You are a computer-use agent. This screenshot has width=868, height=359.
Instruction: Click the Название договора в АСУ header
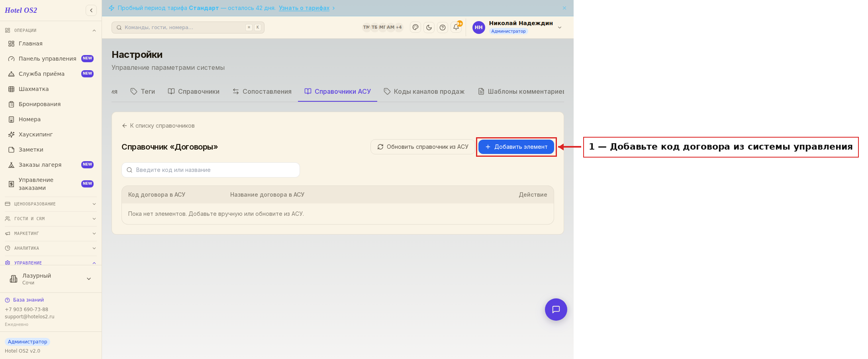pos(267,195)
